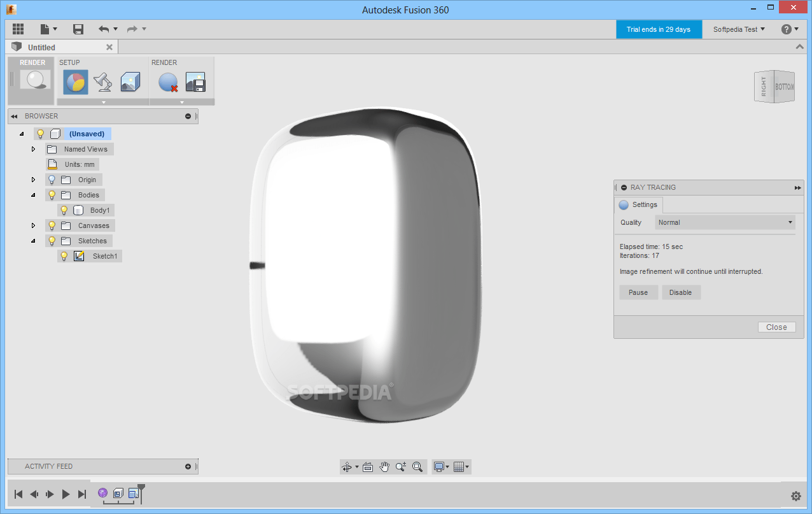The height and width of the screenshot is (514, 812).
Task: Click the Undo arrow
Action: pyautogui.click(x=104, y=29)
